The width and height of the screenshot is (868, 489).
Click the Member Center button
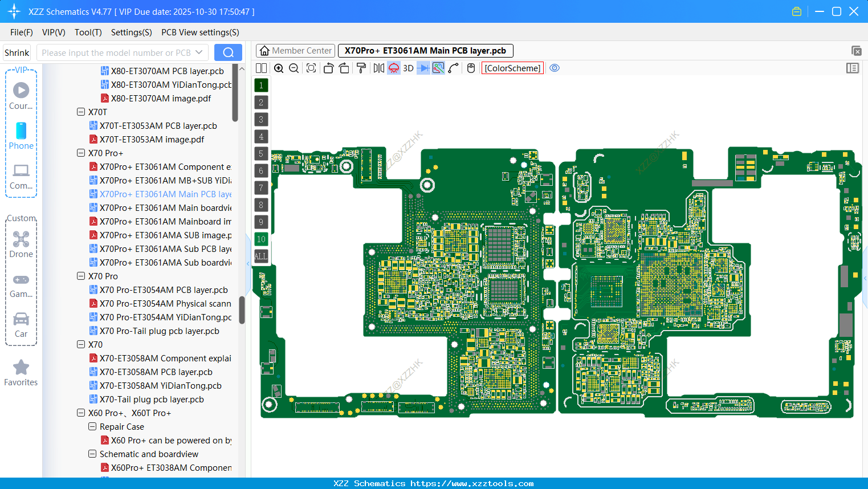[x=295, y=50]
